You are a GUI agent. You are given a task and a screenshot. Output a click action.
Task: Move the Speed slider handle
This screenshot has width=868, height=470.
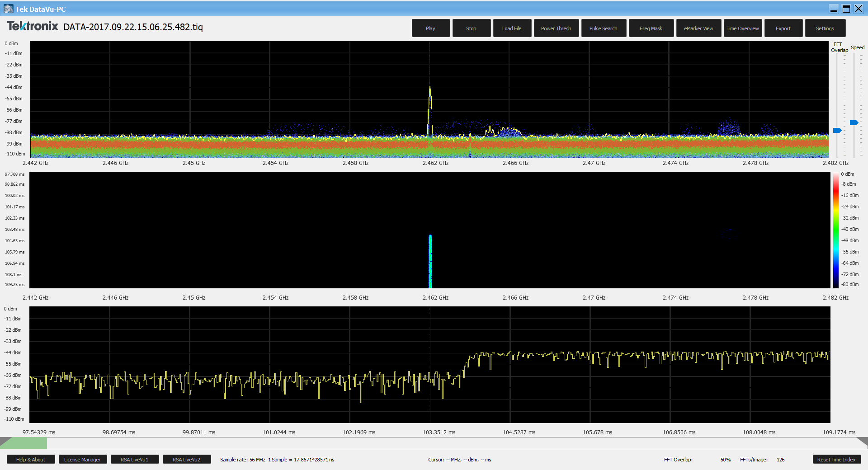point(854,122)
